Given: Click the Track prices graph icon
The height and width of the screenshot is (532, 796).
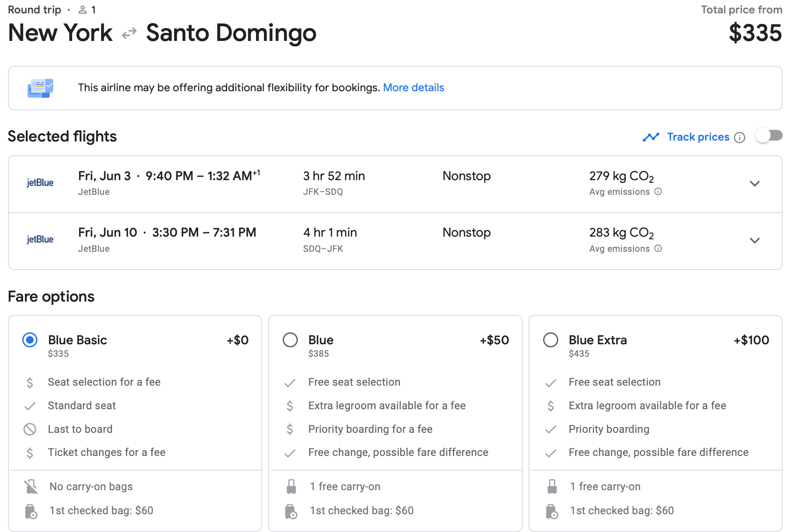Looking at the screenshot, I should pyautogui.click(x=651, y=137).
